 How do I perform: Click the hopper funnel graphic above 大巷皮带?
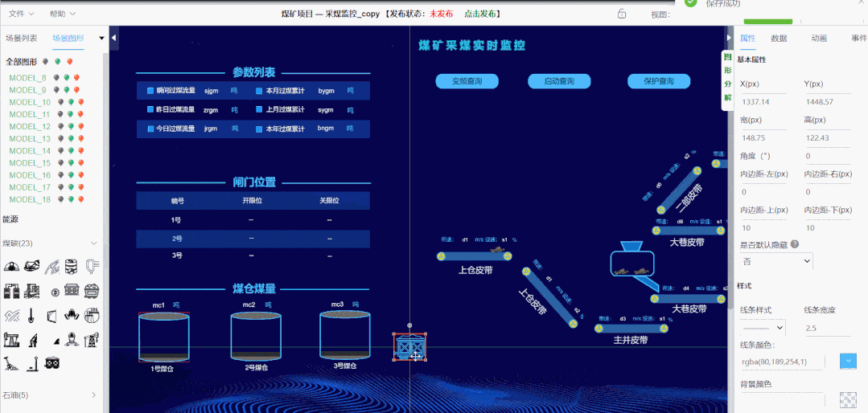click(631, 247)
